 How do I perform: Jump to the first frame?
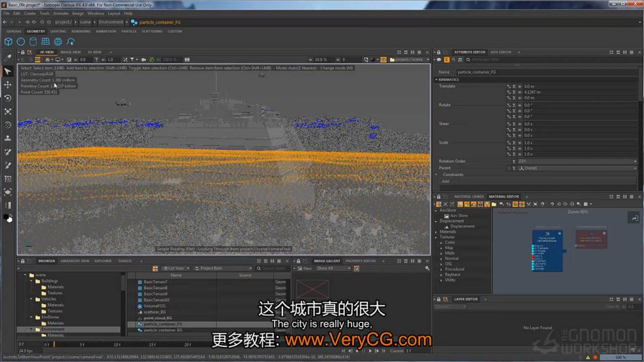344,351
